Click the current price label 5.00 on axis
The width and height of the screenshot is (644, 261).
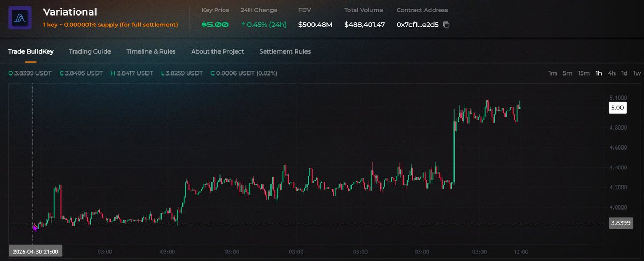click(617, 108)
